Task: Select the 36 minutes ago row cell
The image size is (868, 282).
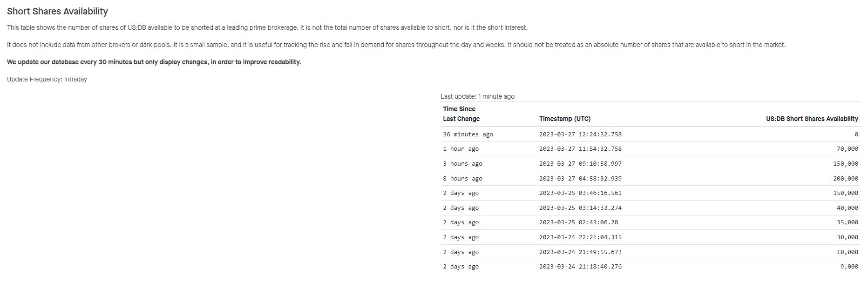Action: click(x=468, y=134)
